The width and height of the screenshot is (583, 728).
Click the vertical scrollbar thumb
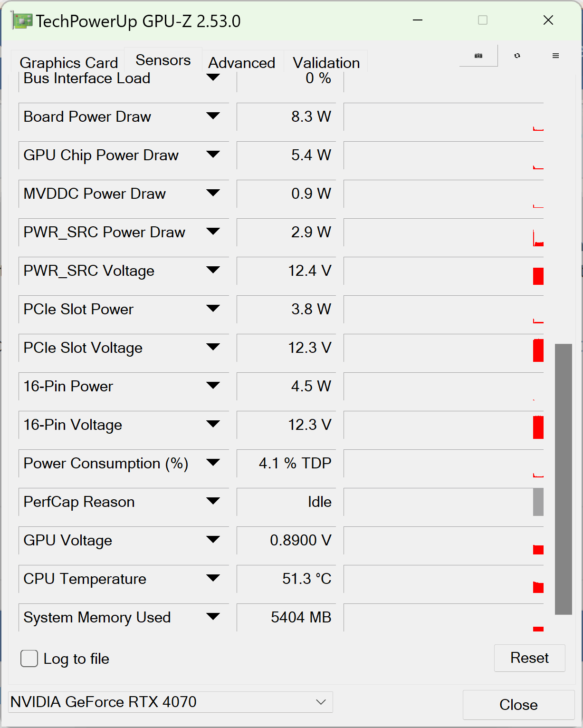point(564,479)
